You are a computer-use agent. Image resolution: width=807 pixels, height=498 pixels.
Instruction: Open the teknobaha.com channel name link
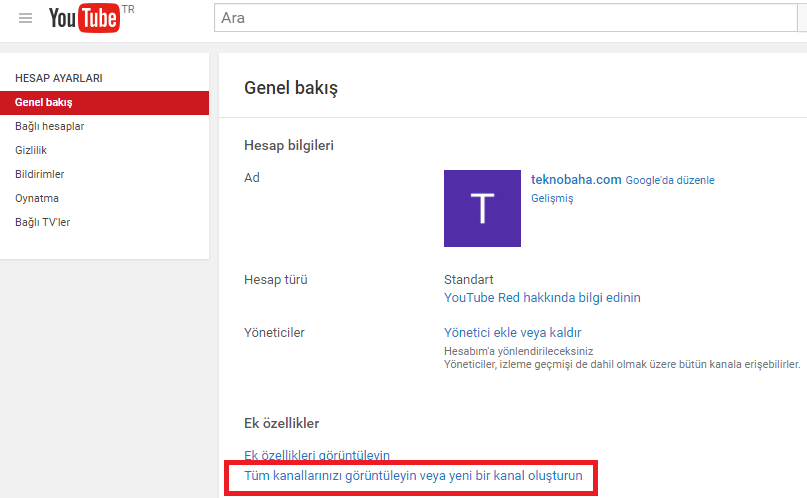coord(576,180)
